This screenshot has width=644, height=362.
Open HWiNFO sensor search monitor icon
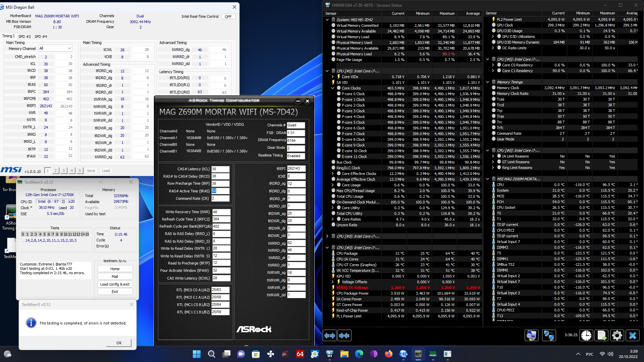(532, 336)
